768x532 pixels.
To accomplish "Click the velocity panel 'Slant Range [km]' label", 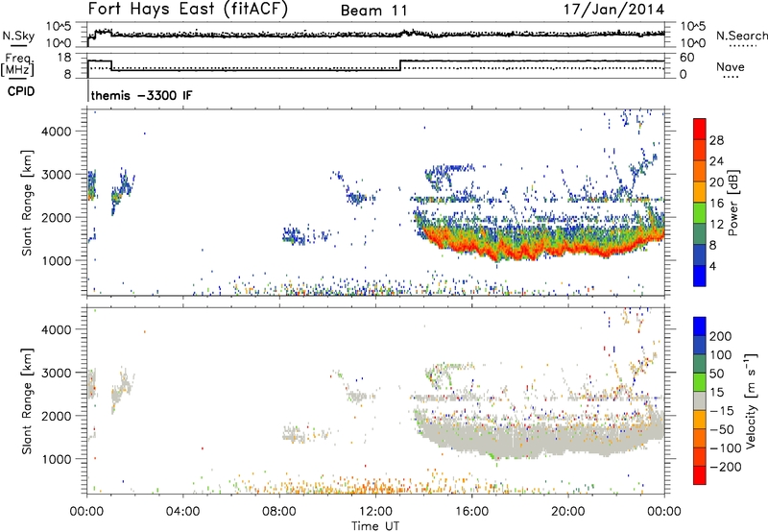I will pyautogui.click(x=27, y=401).
